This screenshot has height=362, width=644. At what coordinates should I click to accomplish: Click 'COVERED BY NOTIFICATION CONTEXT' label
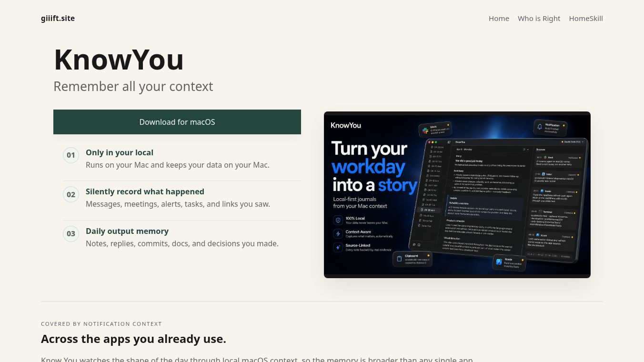101,324
